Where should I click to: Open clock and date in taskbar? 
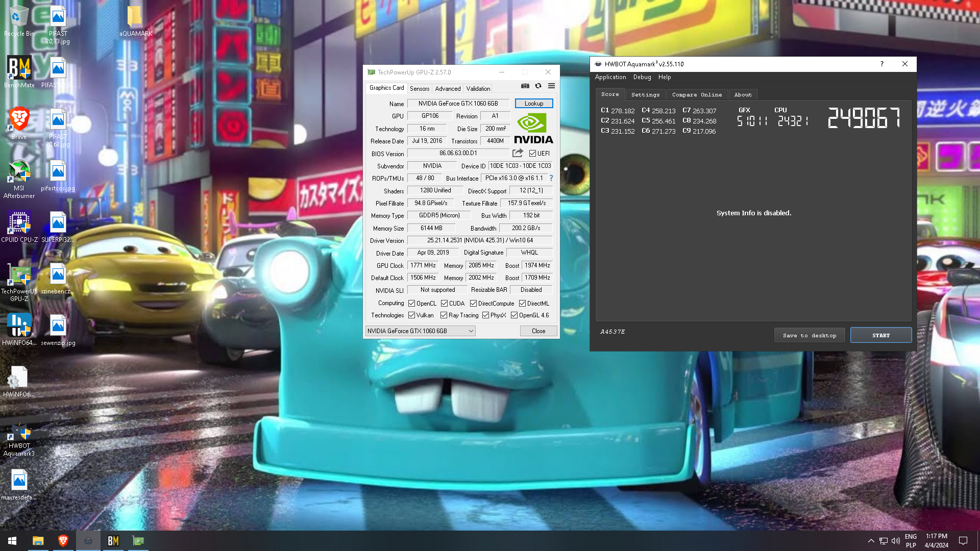[x=936, y=541]
